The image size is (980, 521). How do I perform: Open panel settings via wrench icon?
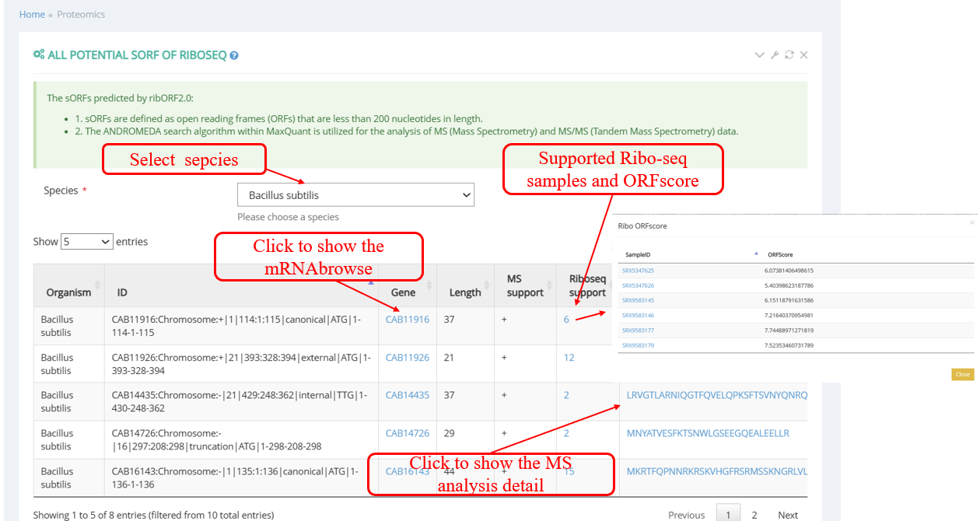coord(775,55)
